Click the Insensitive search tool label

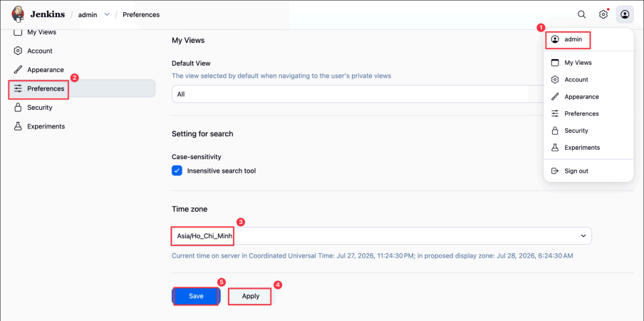point(222,170)
